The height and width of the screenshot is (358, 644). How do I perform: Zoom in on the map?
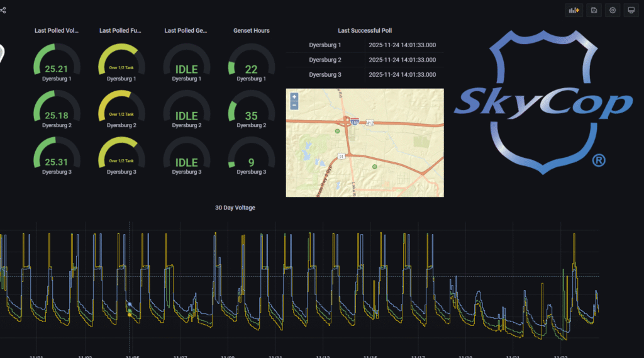pos(294,97)
